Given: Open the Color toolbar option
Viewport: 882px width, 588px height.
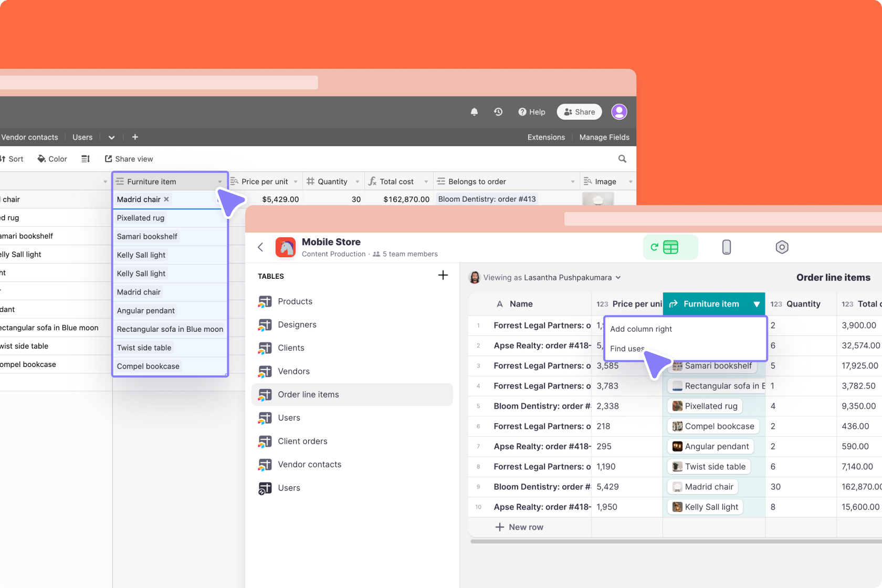Looking at the screenshot, I should tap(52, 159).
